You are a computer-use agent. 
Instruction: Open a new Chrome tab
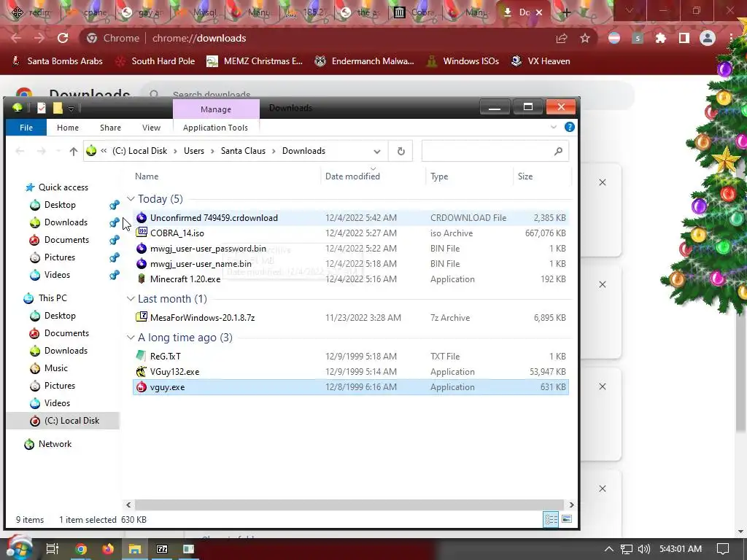click(x=566, y=12)
